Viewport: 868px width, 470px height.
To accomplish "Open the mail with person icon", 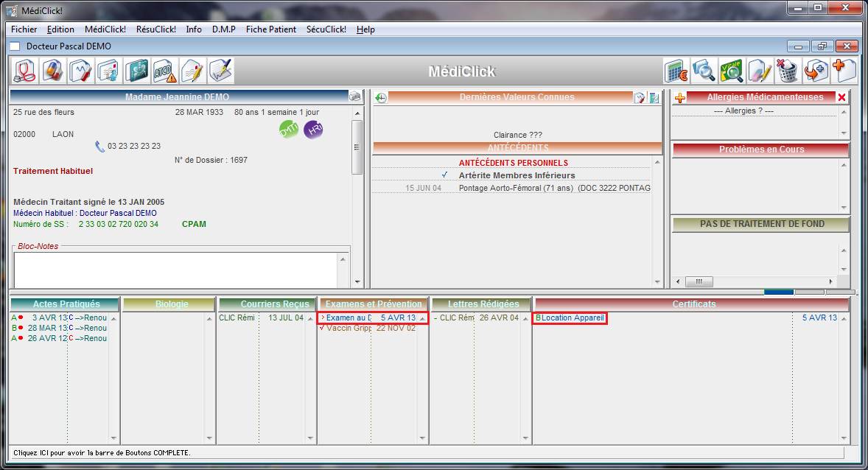I will pos(109,71).
